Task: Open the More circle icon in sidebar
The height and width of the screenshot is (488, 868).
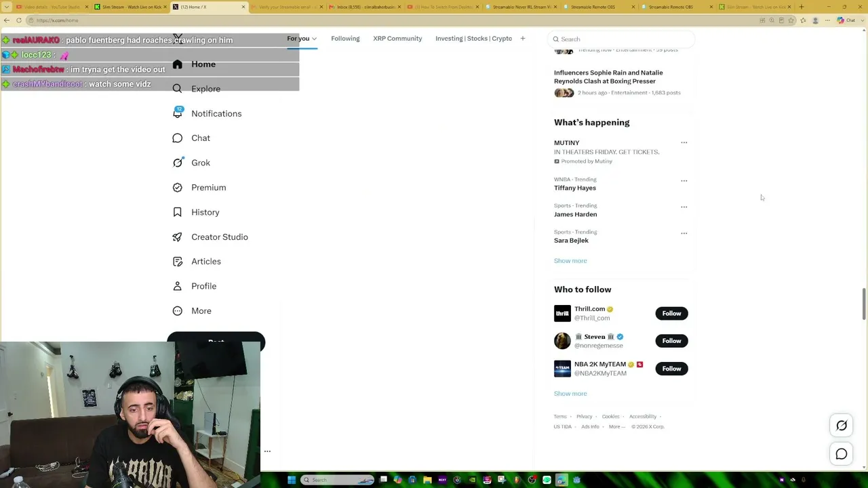Action: tap(177, 311)
